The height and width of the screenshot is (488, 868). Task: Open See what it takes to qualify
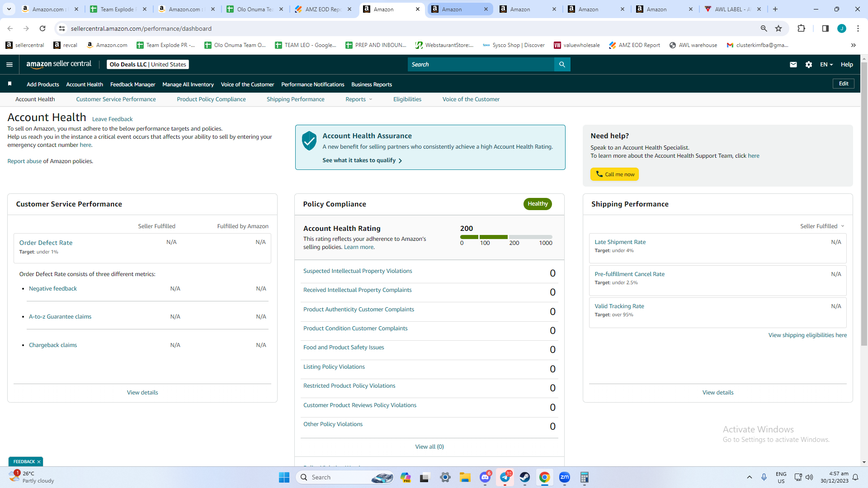point(362,160)
